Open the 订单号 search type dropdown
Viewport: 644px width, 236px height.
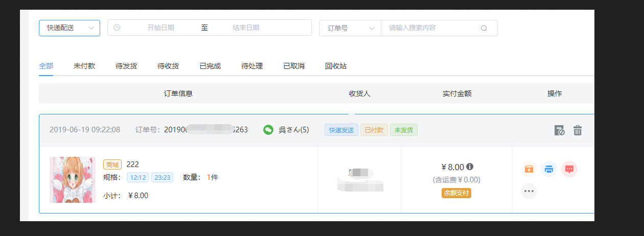pos(350,28)
